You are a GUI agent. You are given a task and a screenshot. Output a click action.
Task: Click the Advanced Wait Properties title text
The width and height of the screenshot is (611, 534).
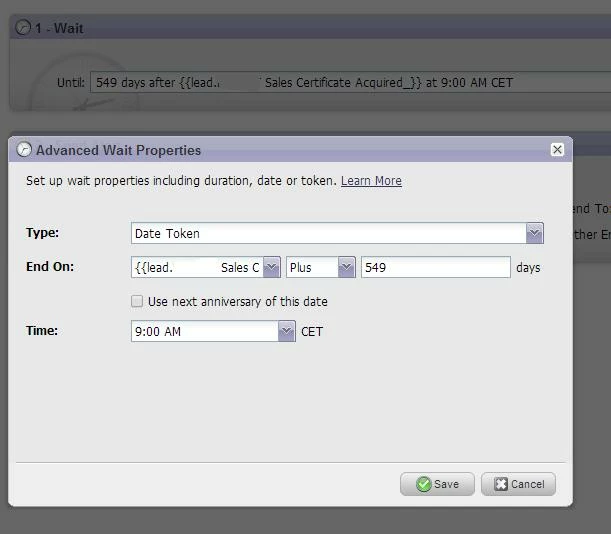tap(118, 150)
